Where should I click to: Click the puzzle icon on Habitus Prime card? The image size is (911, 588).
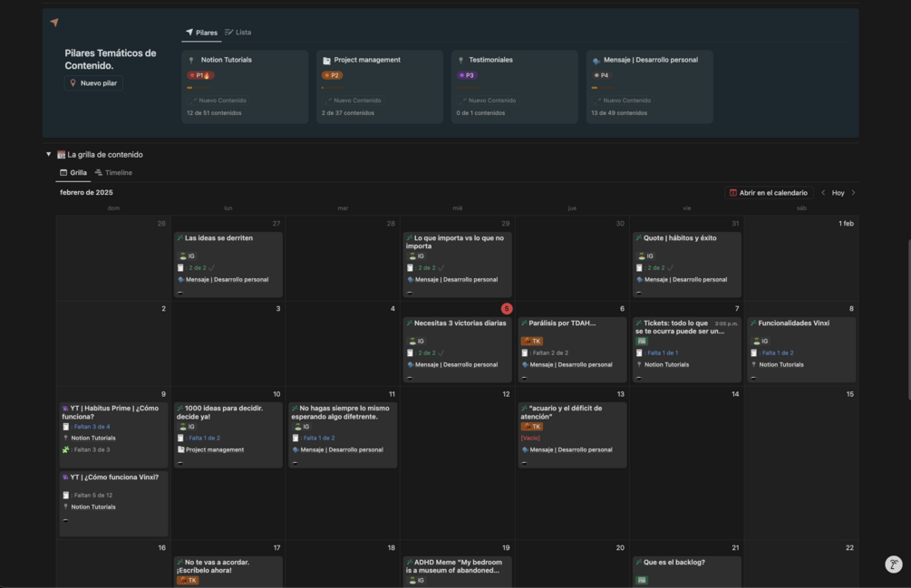click(65, 450)
